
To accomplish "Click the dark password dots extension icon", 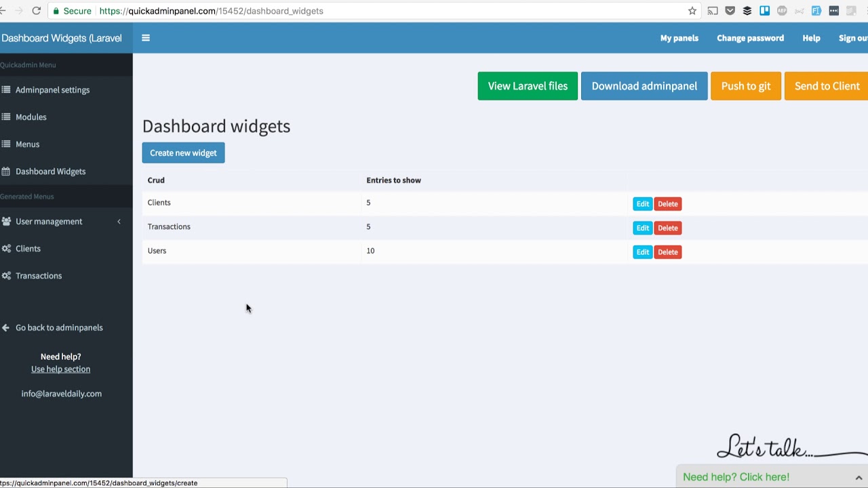I will 833,11.
